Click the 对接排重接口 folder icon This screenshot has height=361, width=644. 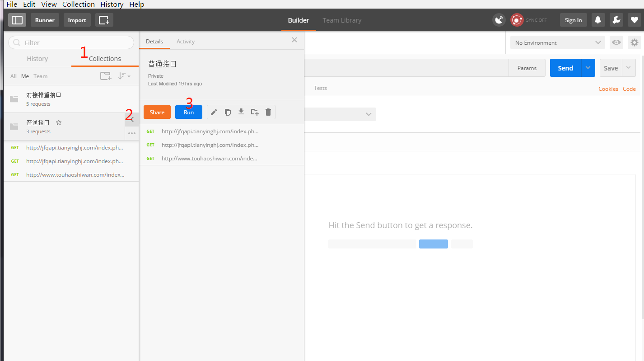14,99
